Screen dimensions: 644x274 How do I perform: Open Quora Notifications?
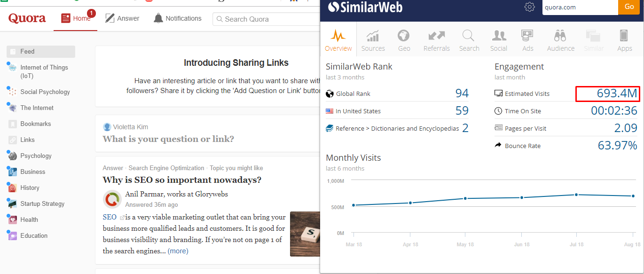coord(178,18)
